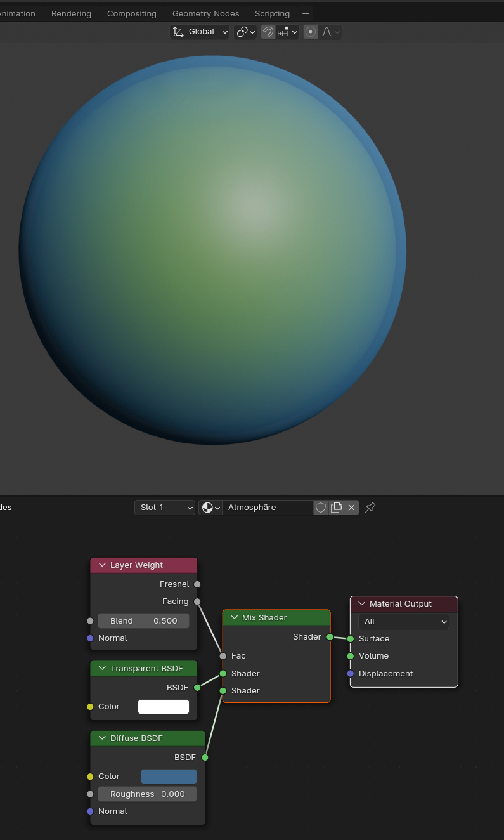Screen dimensions: 504x840
Task: Add a new workspace with plus icon
Action: pyautogui.click(x=306, y=13)
